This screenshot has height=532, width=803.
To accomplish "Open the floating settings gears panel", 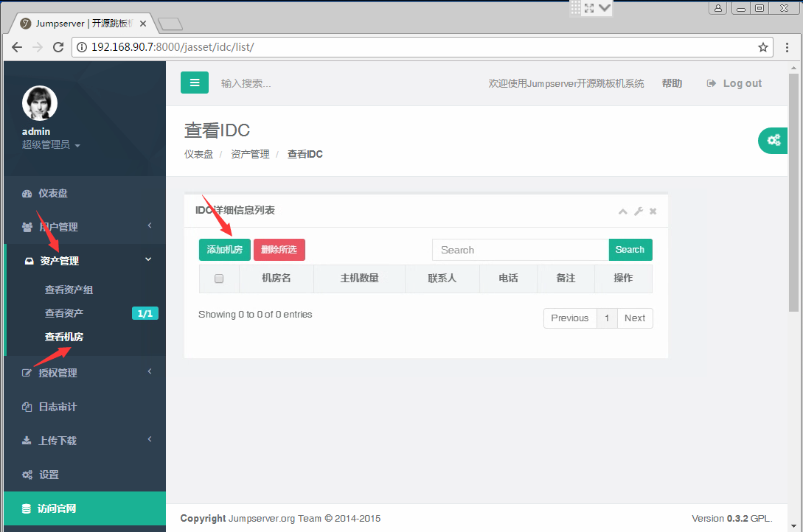I will tap(773, 140).
